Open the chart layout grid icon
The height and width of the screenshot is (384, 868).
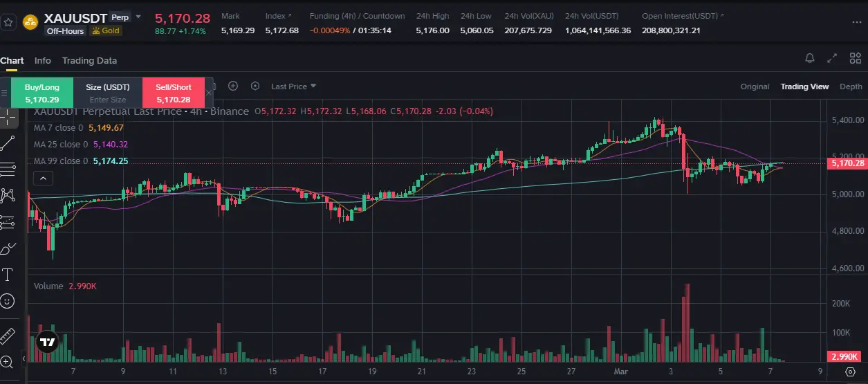pos(854,59)
